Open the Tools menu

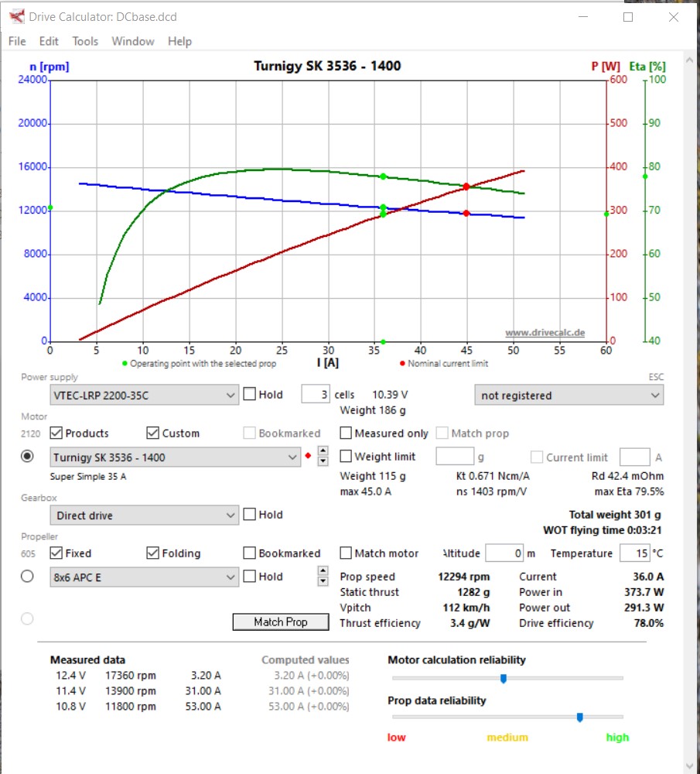(x=85, y=41)
